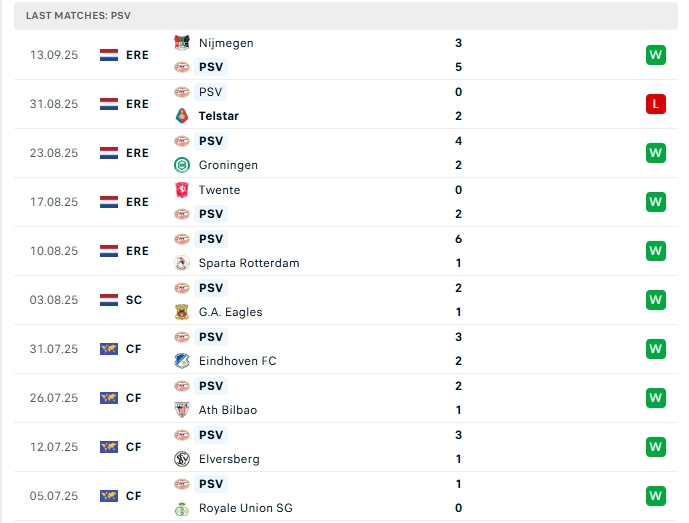Viewport: 689px width, 523px height.
Task: Click the W badge for Nijmegen match
Action: (x=656, y=55)
